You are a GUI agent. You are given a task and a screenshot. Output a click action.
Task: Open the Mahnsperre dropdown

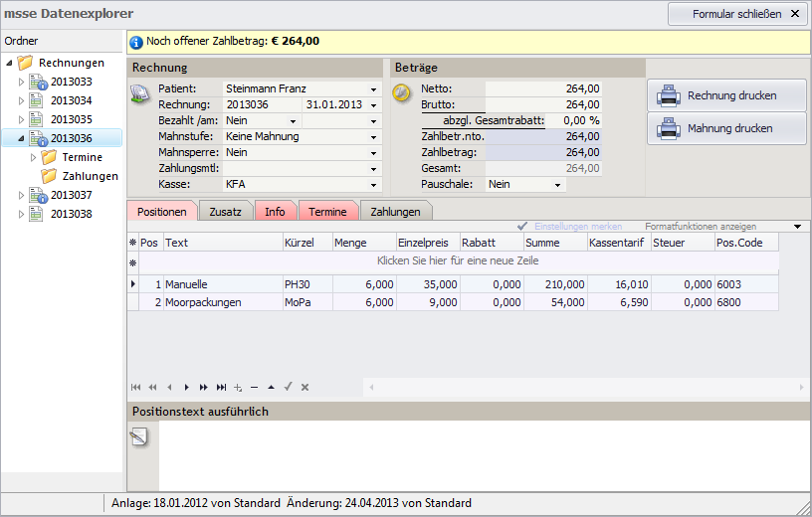click(373, 153)
